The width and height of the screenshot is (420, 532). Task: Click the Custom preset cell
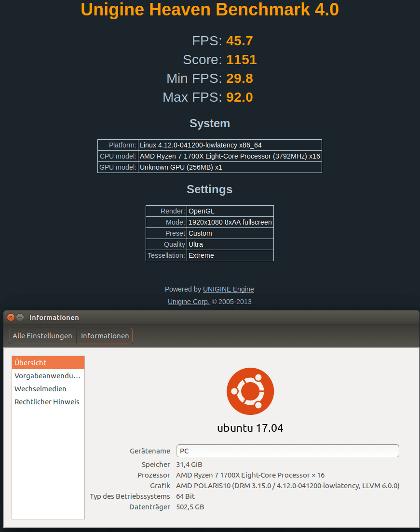(x=230, y=233)
